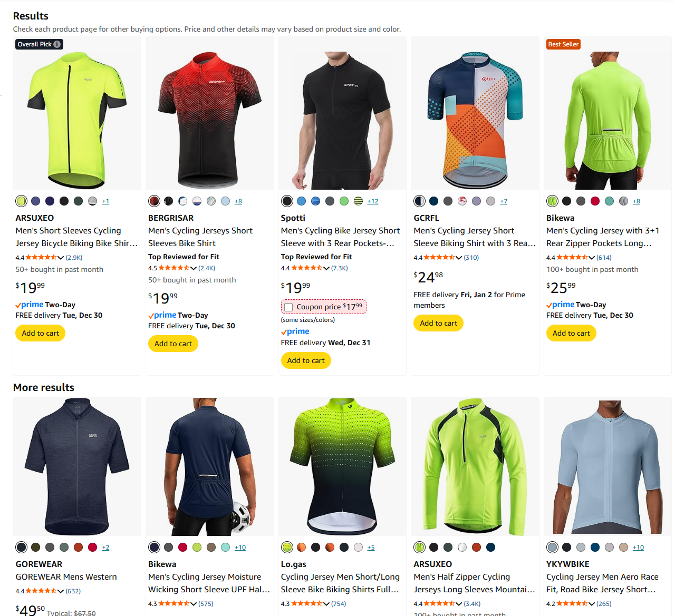Select the red color swatch on the Bikewa long sleeve jersey
This screenshot has width=675, height=616.
(x=595, y=201)
